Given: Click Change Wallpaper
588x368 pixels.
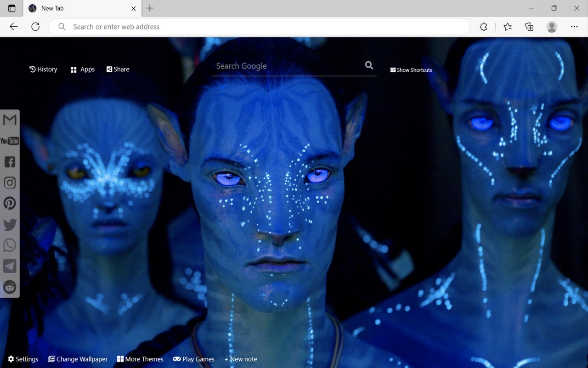Looking at the screenshot, I should [x=78, y=359].
